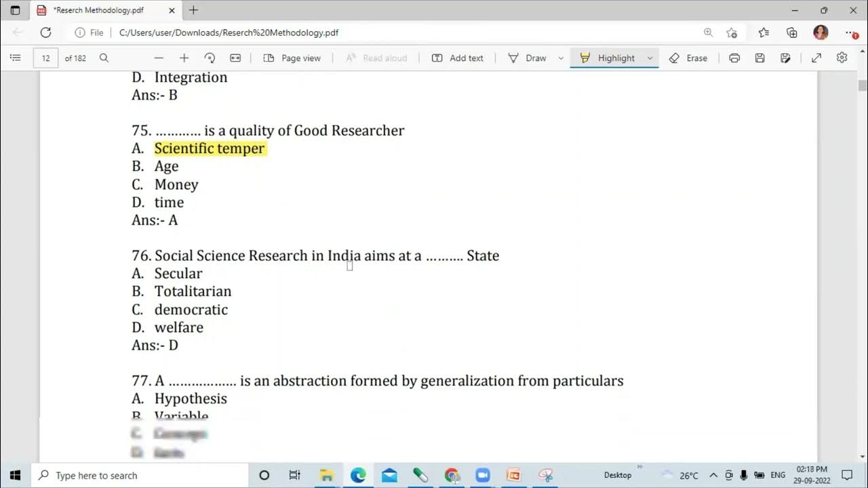
Task: Click Save As icon in PDF toolbar
Action: point(785,58)
